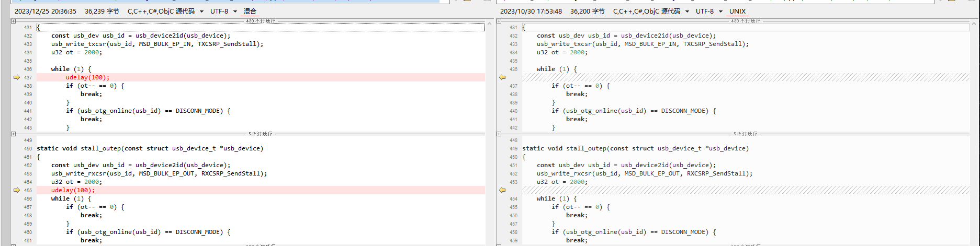Click the right pane scroll-up arrow
The image size is (980, 246).
[975, 24]
